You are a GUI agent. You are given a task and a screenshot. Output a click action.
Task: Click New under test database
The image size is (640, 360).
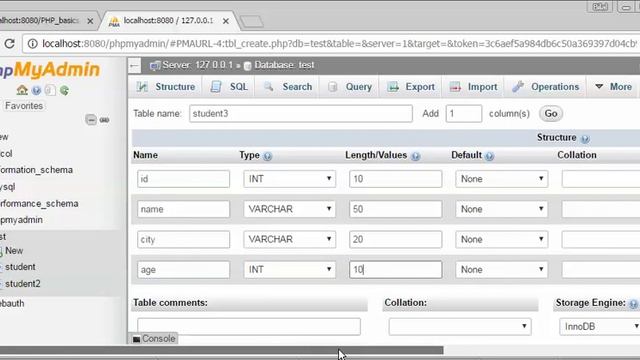(x=14, y=251)
